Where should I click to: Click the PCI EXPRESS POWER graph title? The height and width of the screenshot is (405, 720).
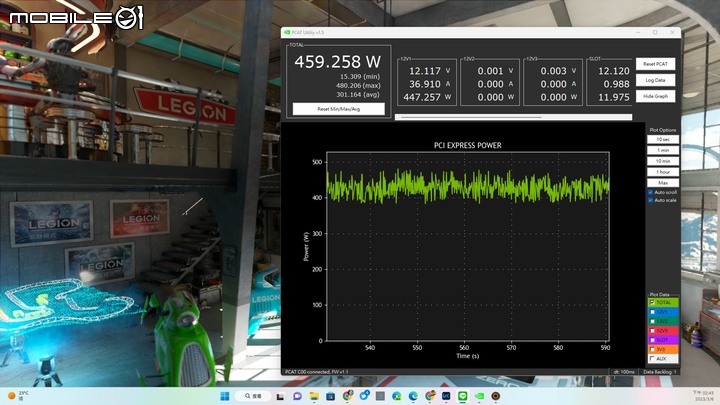click(467, 145)
